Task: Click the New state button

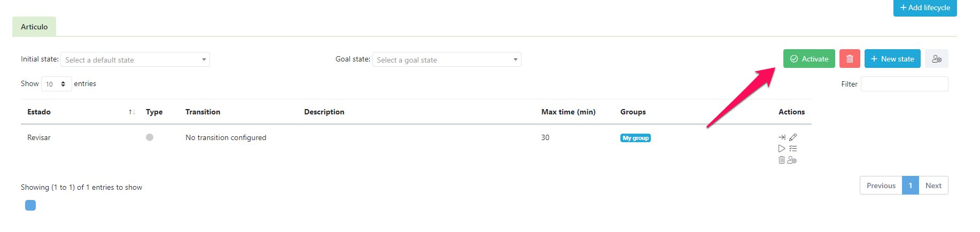Action: [892, 59]
